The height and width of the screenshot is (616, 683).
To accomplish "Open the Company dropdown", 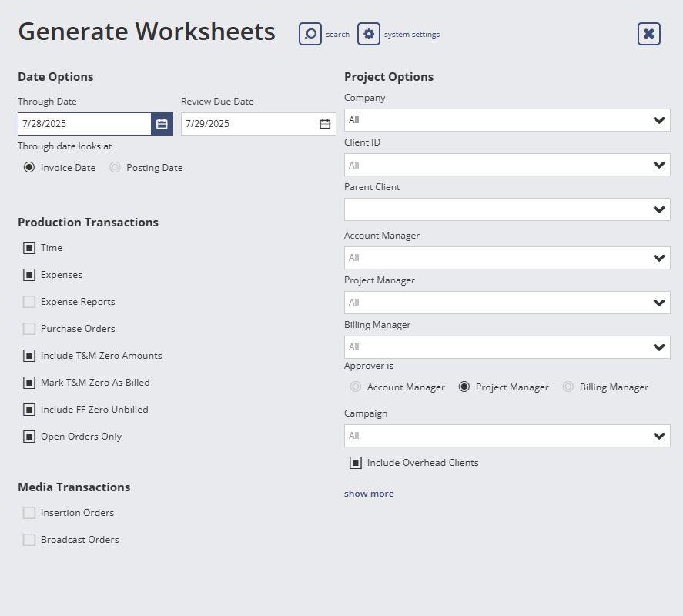I will pos(507,120).
